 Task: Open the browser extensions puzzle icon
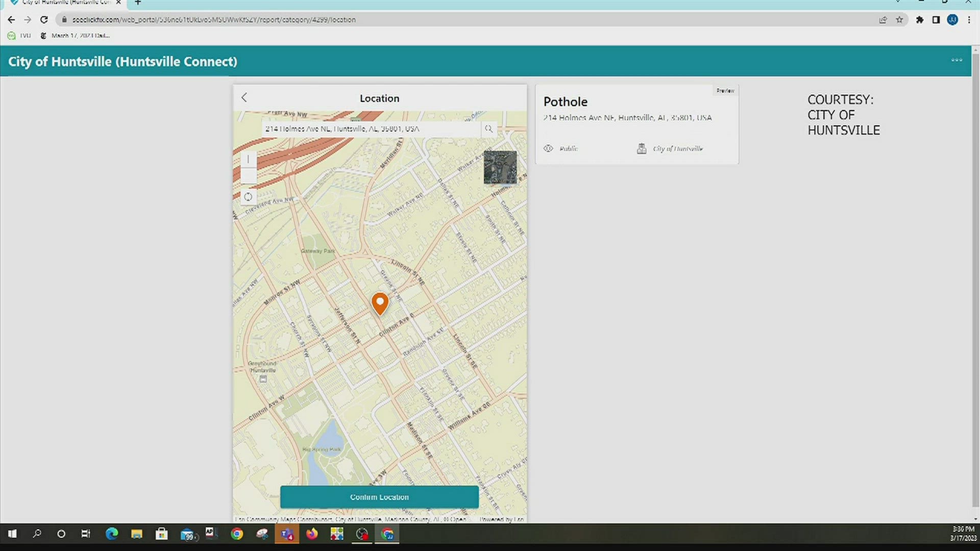920,20
